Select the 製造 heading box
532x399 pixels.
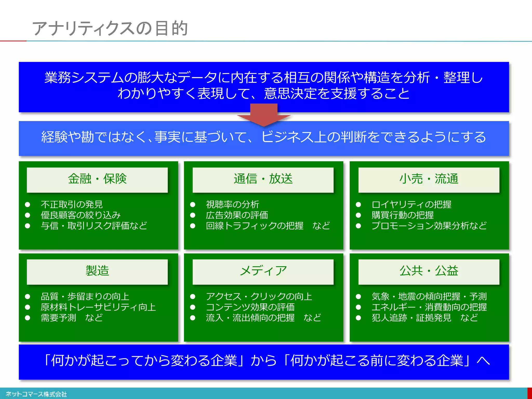click(x=97, y=272)
